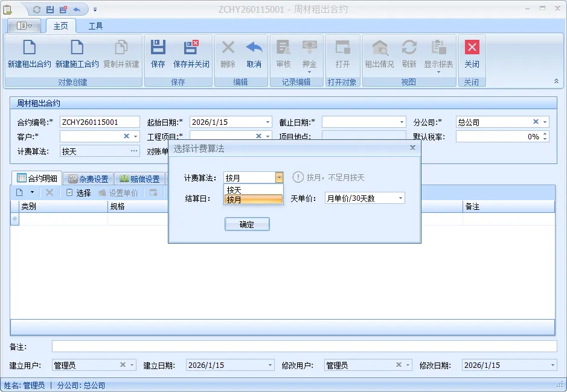Click the 复制并新建 ribbon icon
The width and height of the screenshot is (567, 392).
121,47
